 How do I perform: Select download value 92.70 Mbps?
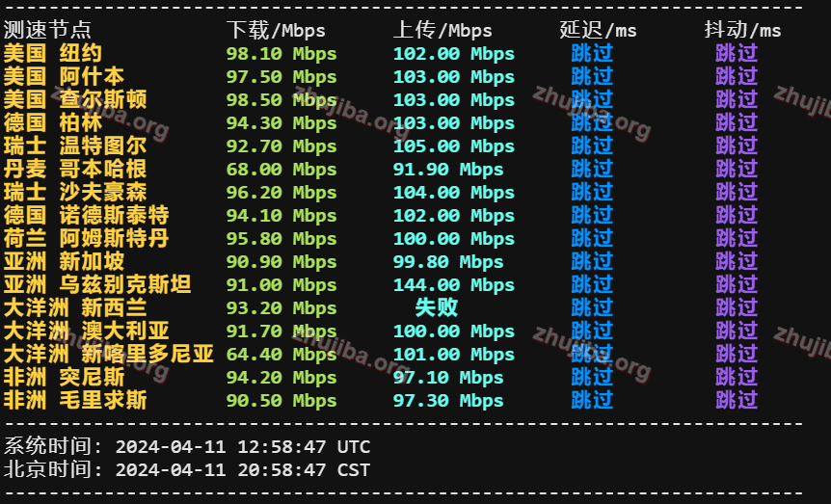tap(281, 146)
